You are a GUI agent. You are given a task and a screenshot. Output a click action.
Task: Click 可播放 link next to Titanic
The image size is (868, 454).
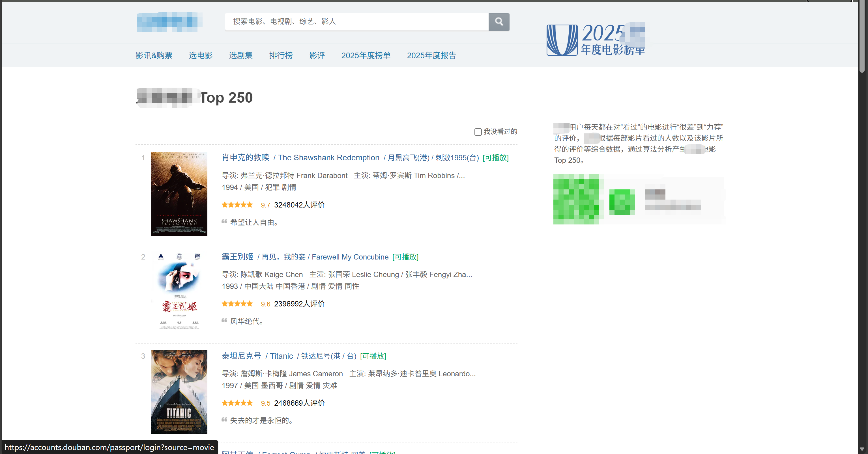pyautogui.click(x=373, y=356)
